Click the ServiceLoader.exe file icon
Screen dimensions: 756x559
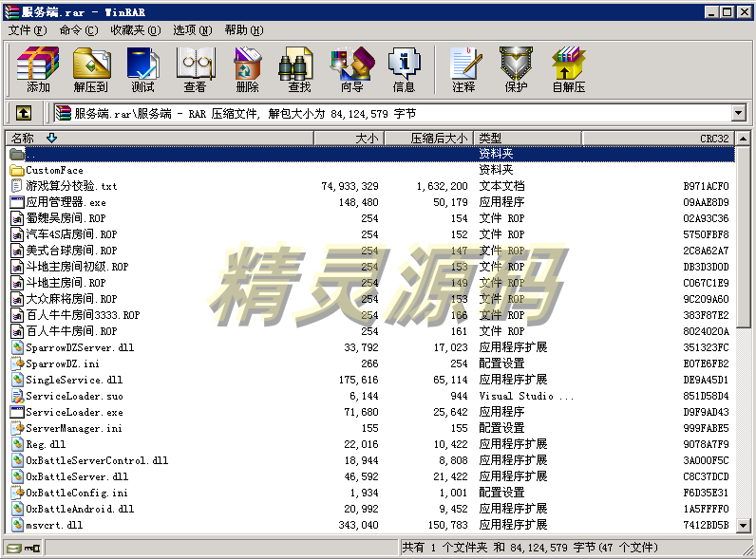[x=17, y=412]
